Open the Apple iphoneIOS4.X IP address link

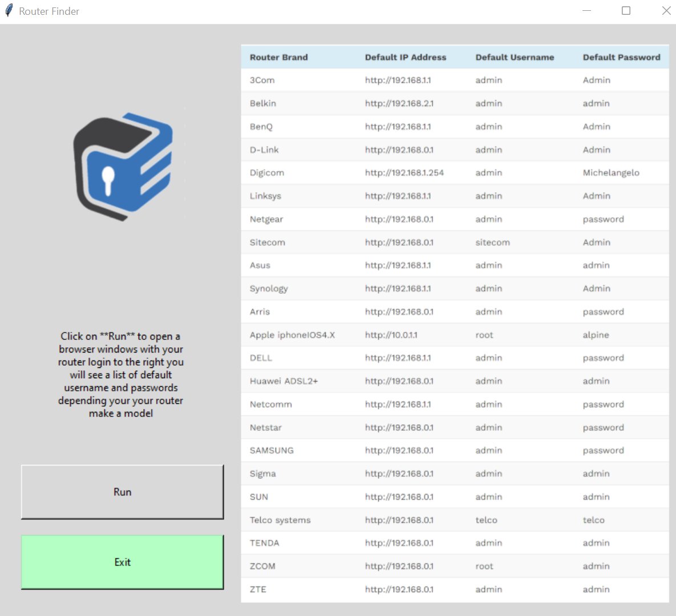click(x=391, y=335)
